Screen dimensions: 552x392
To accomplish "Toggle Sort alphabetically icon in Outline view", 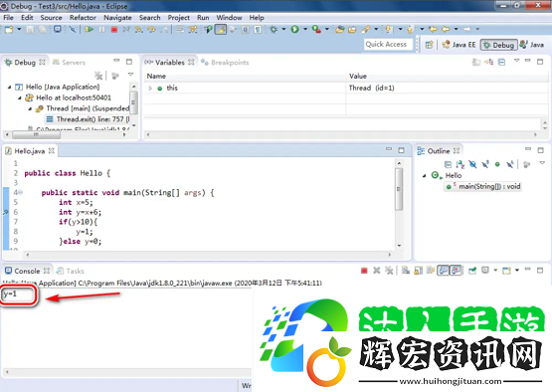I will (x=460, y=164).
